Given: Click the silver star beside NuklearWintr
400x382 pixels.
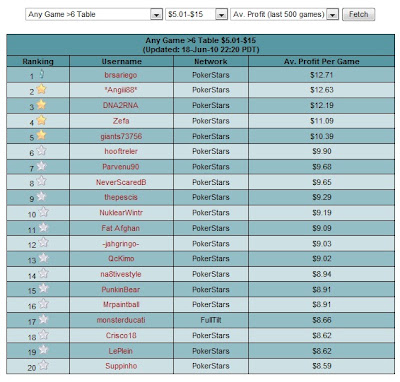Looking at the screenshot, I should tap(44, 212).
